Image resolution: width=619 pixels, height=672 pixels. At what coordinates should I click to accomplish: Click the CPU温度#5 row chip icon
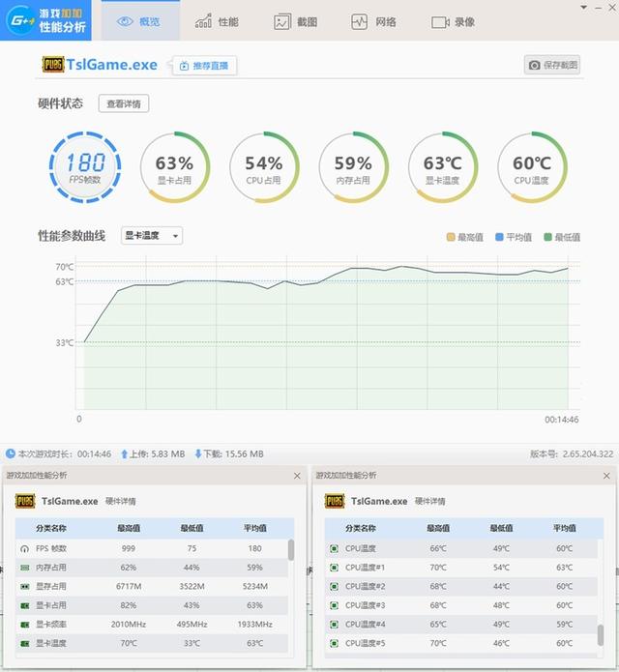click(335, 643)
